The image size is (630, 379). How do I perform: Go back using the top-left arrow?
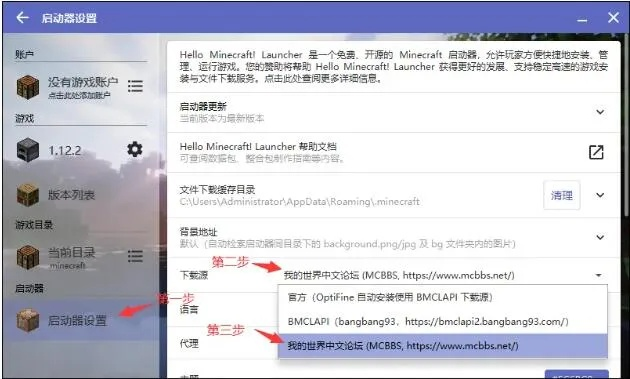point(22,17)
